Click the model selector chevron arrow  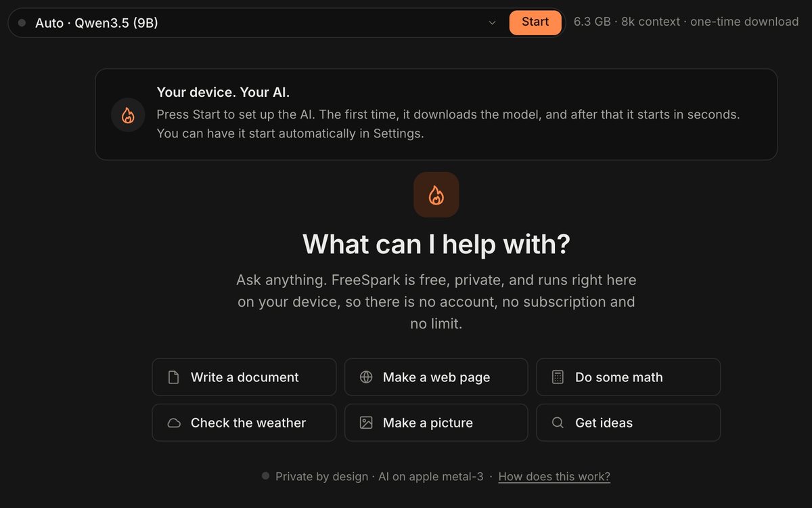click(x=492, y=23)
